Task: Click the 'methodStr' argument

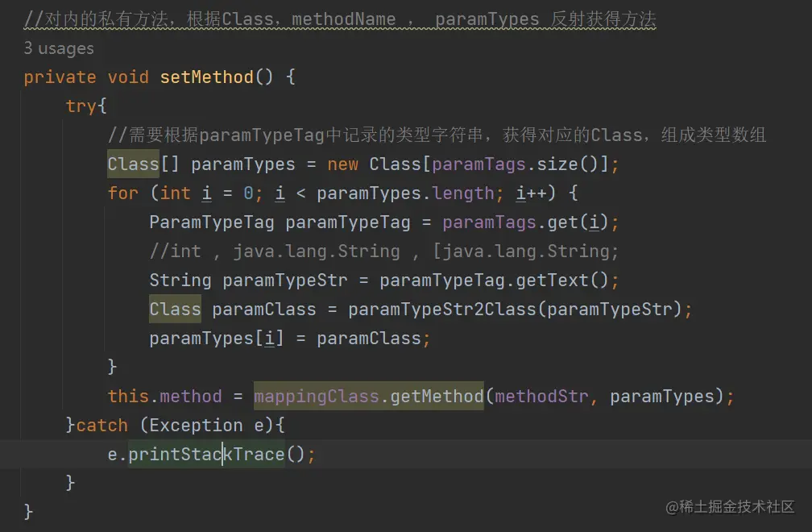Action: (x=541, y=397)
